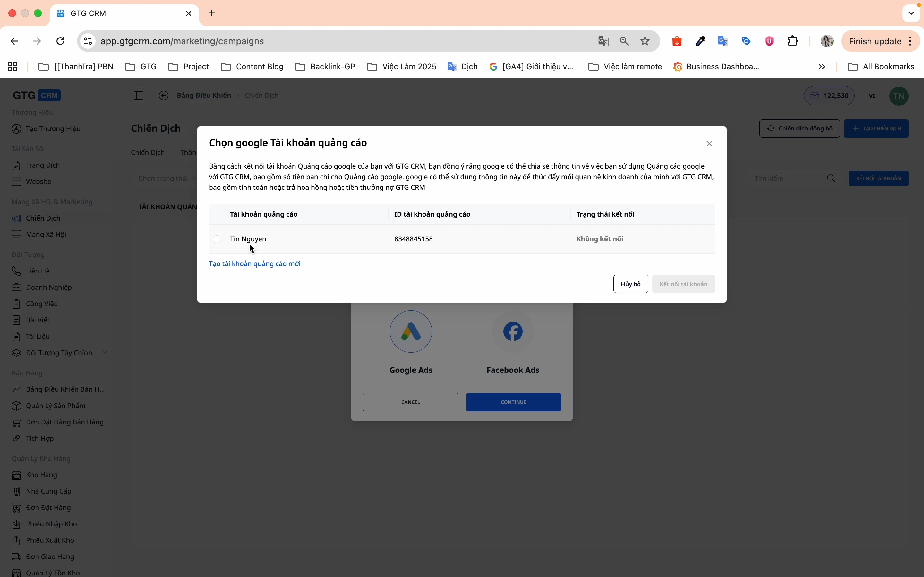Click the search magnifier in Tìm kiếm field
The height and width of the screenshot is (577, 924).
[831, 179]
